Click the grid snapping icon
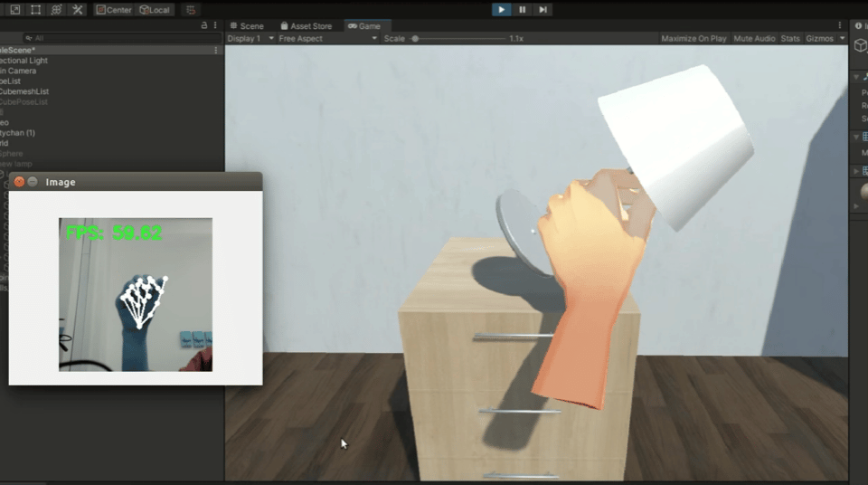Image resolution: width=868 pixels, height=485 pixels. pos(190,9)
